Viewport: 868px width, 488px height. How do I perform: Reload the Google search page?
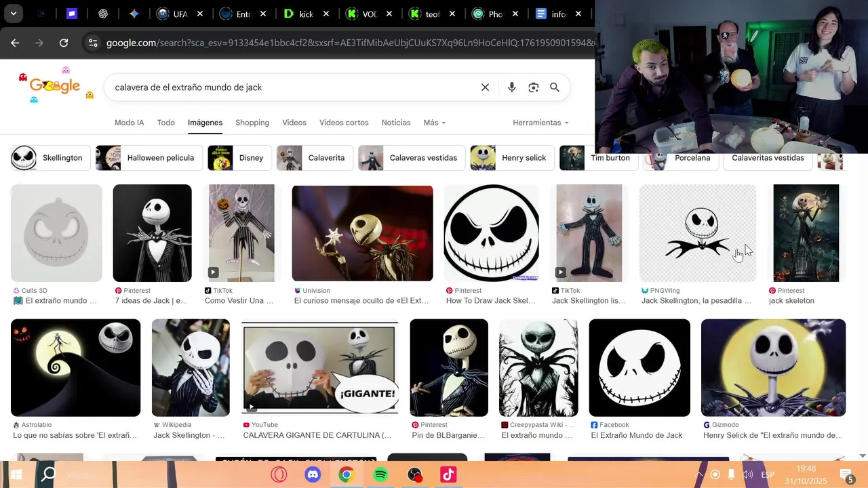click(64, 43)
